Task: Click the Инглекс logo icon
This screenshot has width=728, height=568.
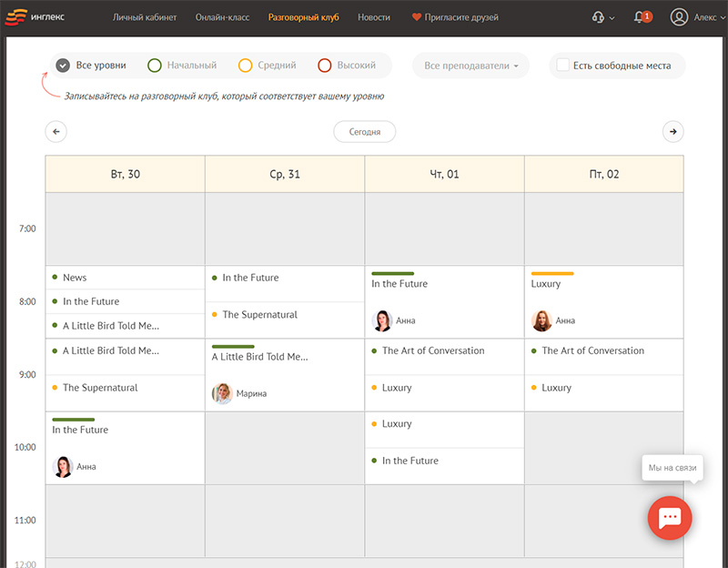Action: point(20,16)
